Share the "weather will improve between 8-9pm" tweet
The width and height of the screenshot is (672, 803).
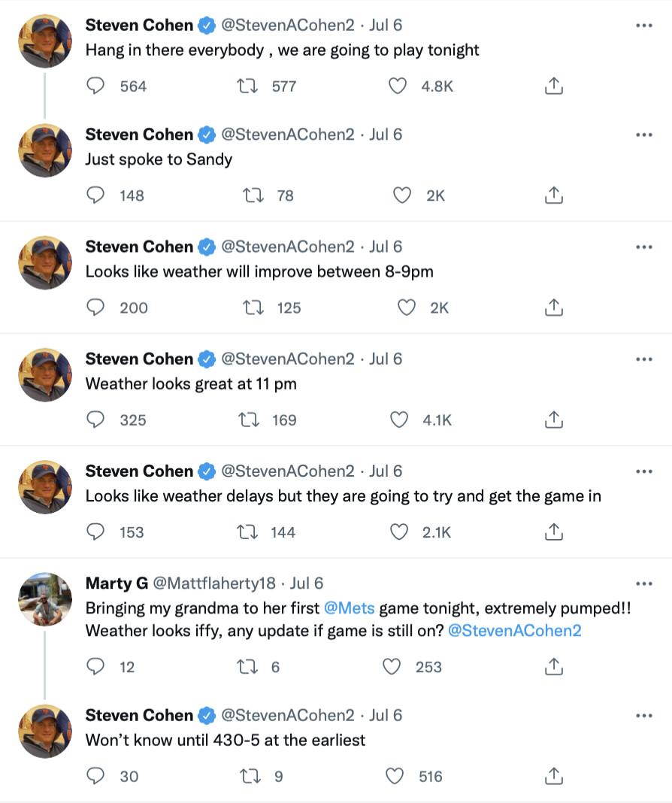(x=553, y=308)
